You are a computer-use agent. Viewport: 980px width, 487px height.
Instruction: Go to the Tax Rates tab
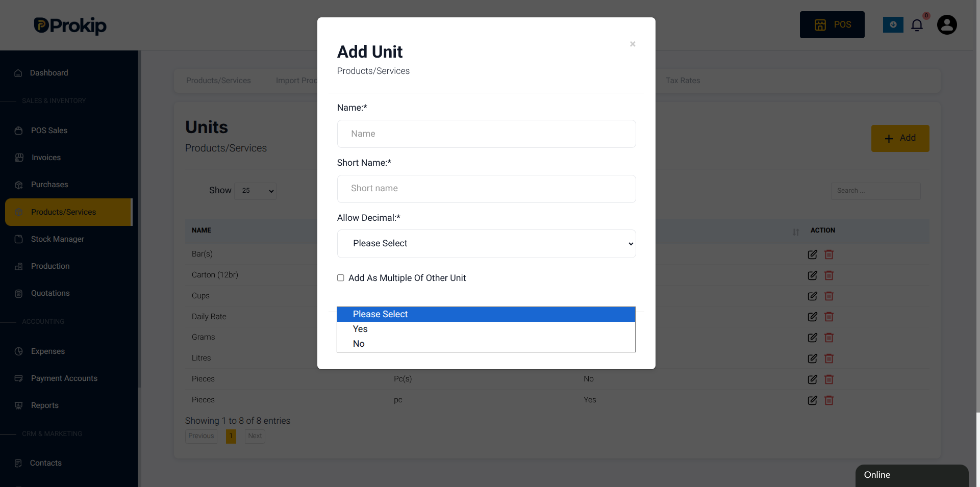click(683, 81)
